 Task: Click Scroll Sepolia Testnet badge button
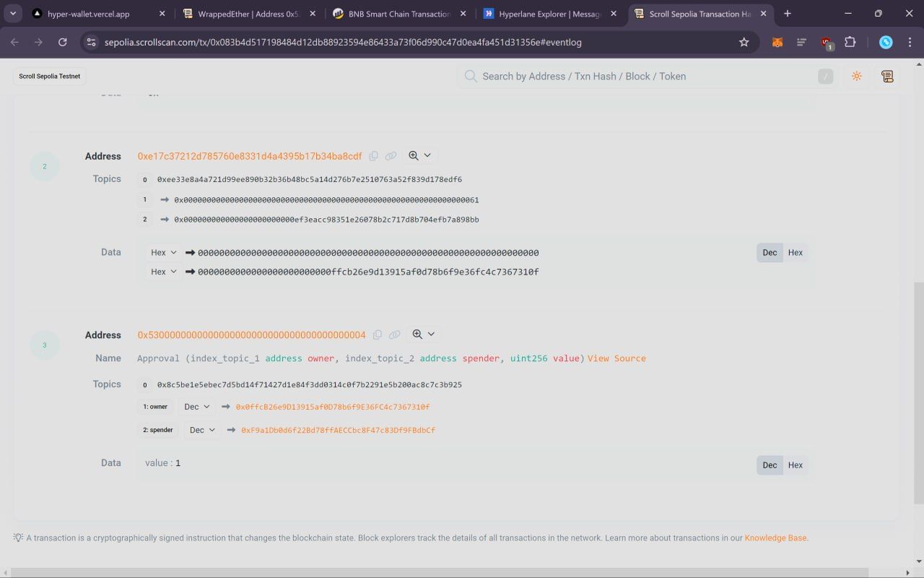click(x=49, y=76)
